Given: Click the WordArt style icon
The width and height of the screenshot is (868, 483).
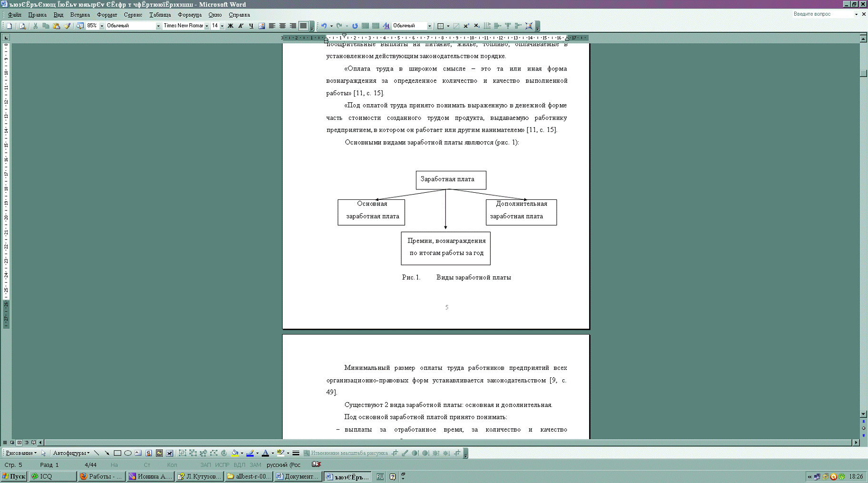Looking at the screenshot, I should tap(386, 26).
